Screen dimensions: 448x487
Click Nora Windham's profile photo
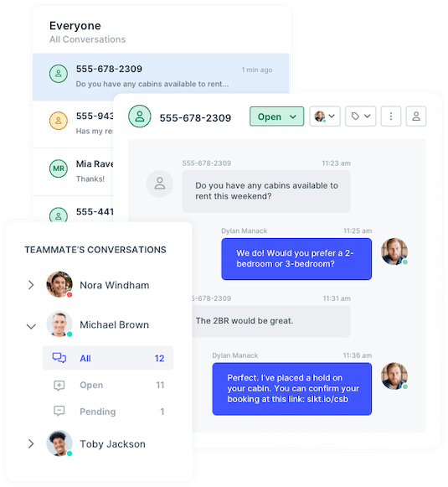59,284
